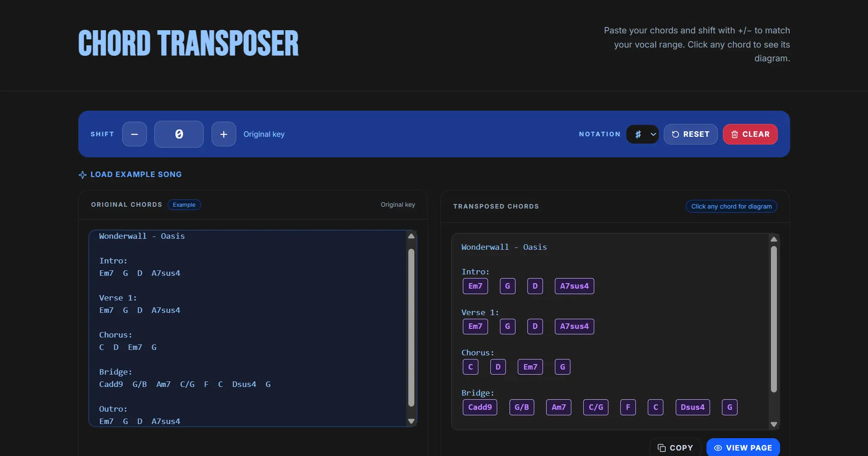868x456 pixels.
Task: Click the transposed chords scrollbar down arrow
Action: (774, 424)
